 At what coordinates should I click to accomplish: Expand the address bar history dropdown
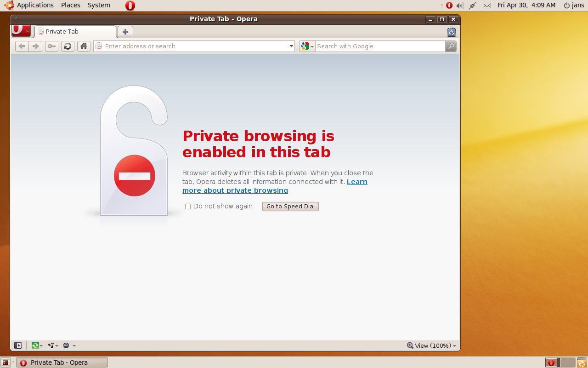(x=291, y=46)
